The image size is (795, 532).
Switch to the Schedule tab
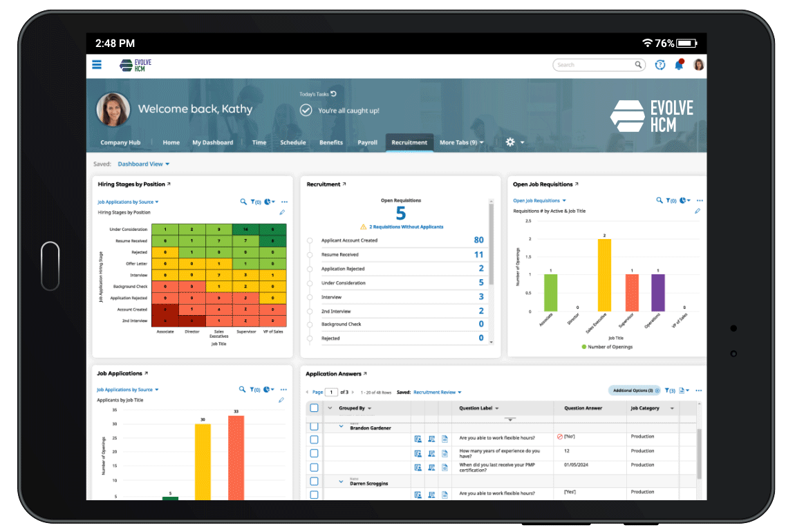coord(293,142)
